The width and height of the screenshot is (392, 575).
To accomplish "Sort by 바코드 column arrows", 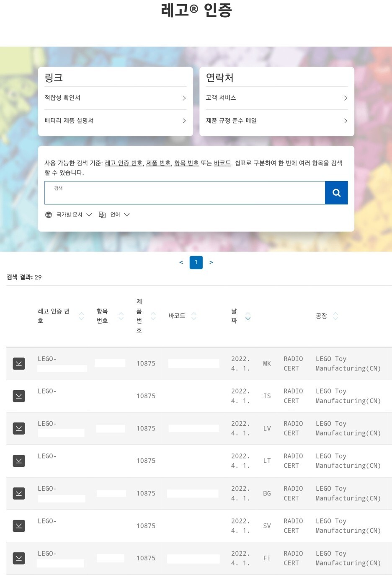I will [x=193, y=316].
